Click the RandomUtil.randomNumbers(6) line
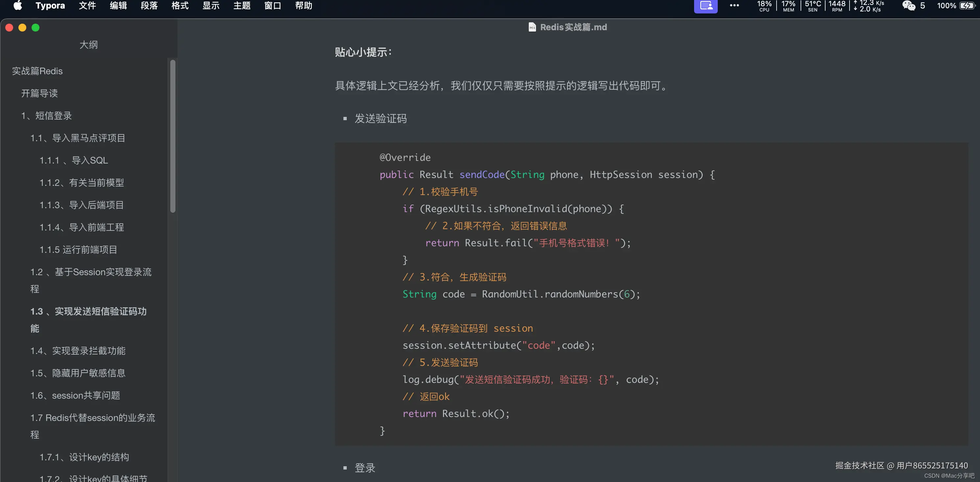 (x=521, y=294)
